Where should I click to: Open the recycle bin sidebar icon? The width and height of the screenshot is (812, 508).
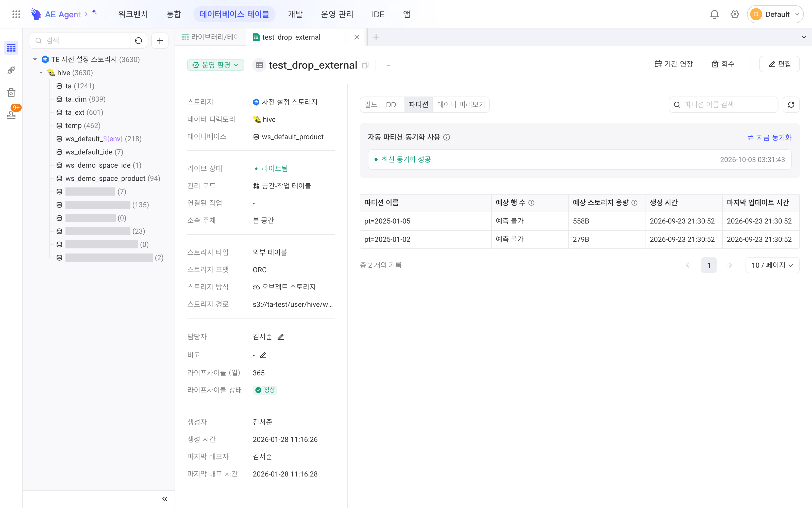tap(11, 92)
